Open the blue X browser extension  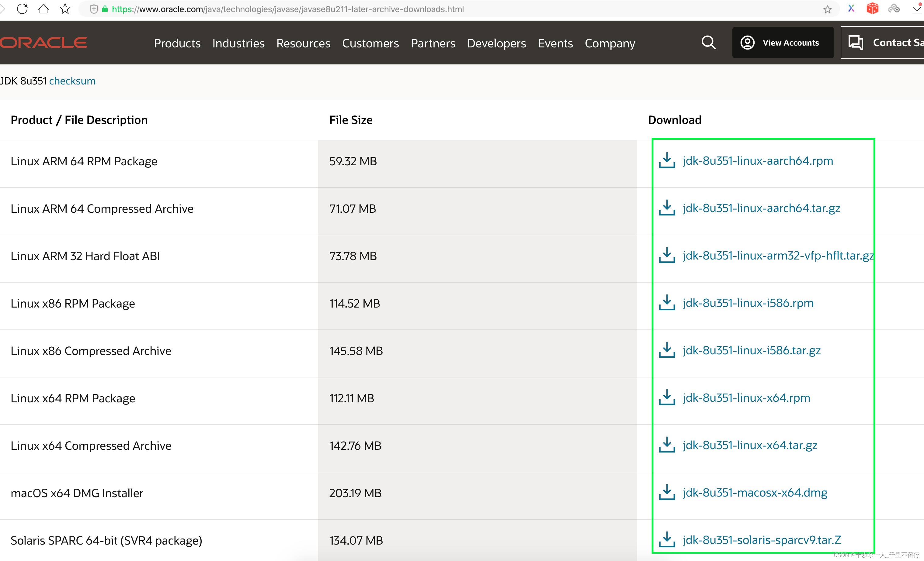click(x=851, y=9)
